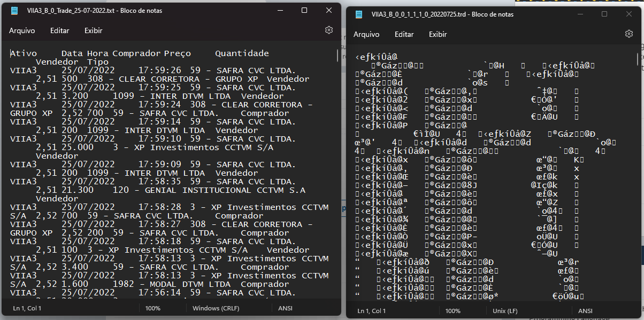Click the Notepad app icon of the Trade txt window
This screenshot has height=320, width=644.
14,10
